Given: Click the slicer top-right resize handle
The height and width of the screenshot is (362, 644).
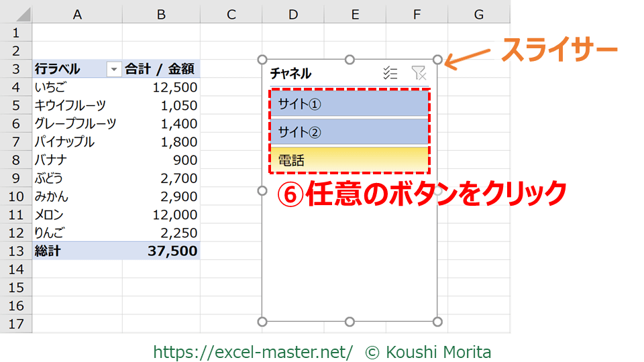Looking at the screenshot, I should click(x=437, y=60).
